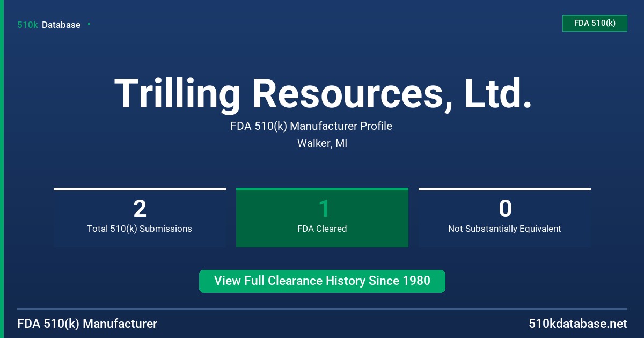644x338 pixels.
Task: Open the FDA Cleared stat card
Action: coord(322,218)
